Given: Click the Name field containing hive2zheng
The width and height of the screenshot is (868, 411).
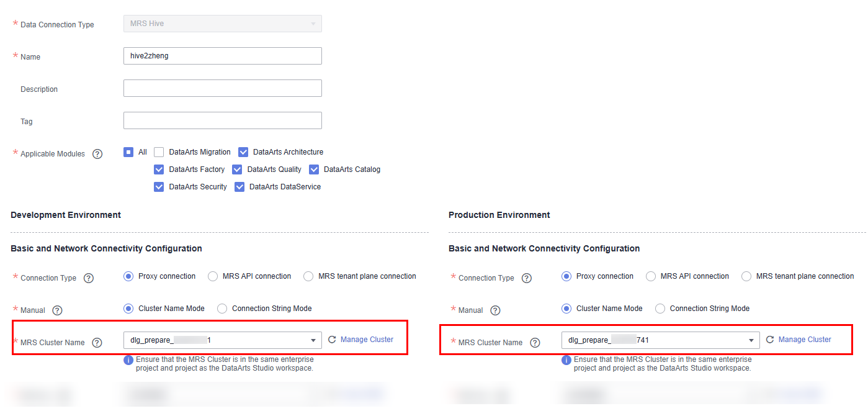Looking at the screenshot, I should coord(223,56).
